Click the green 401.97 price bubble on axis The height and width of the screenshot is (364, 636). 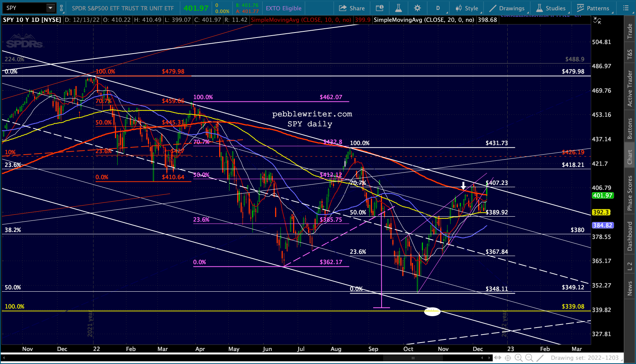point(603,196)
